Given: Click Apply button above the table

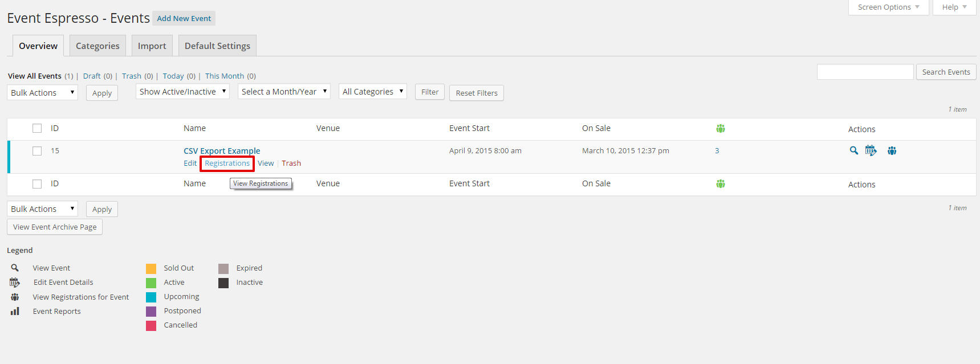Looking at the screenshot, I should [x=102, y=93].
